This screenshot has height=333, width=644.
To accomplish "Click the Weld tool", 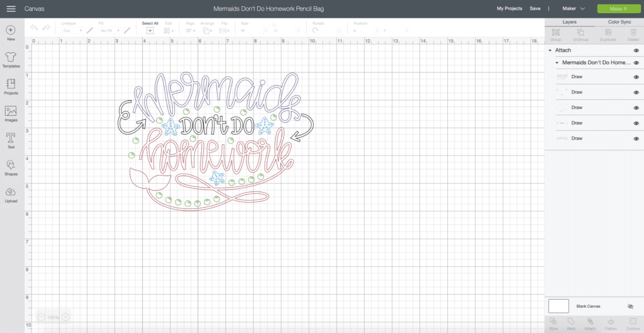I will point(571,324).
